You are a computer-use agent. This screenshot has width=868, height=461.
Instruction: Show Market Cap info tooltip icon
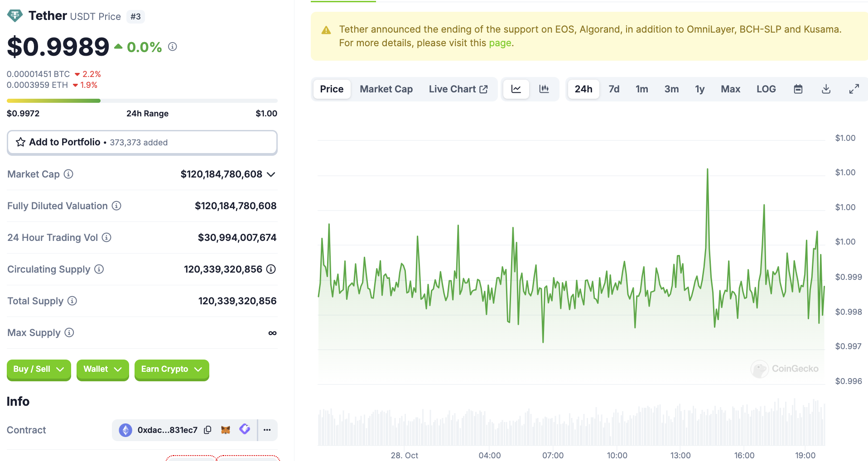pyautogui.click(x=68, y=174)
